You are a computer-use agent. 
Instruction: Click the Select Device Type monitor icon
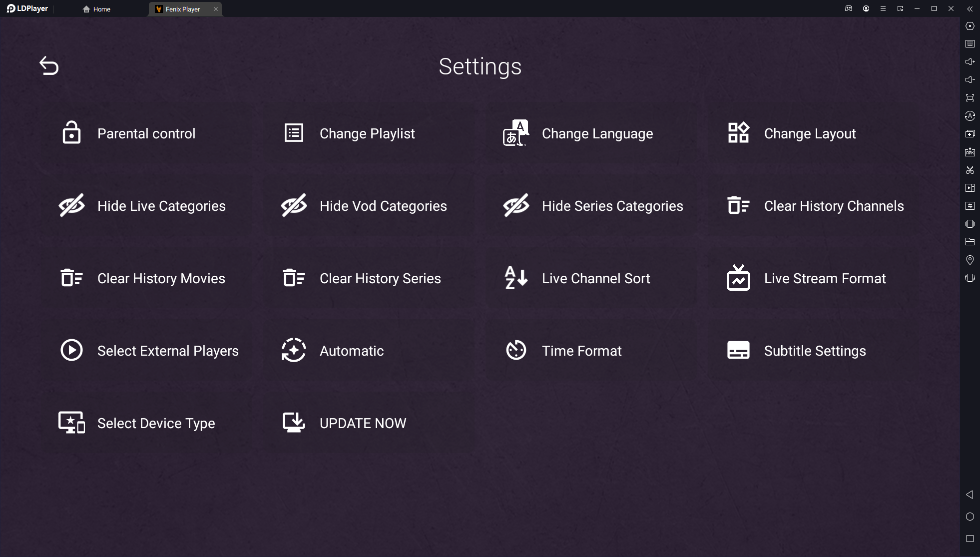(71, 423)
